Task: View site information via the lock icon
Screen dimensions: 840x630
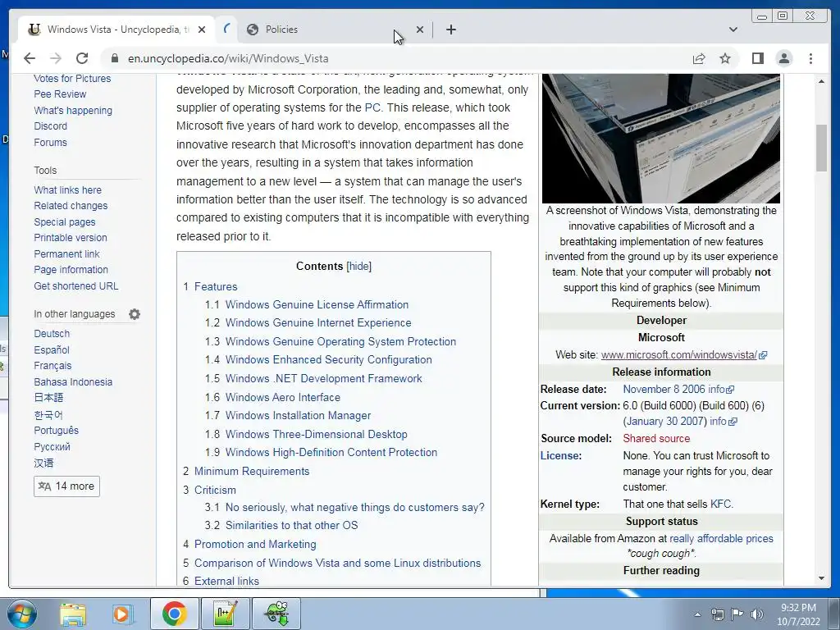Action: click(x=114, y=58)
